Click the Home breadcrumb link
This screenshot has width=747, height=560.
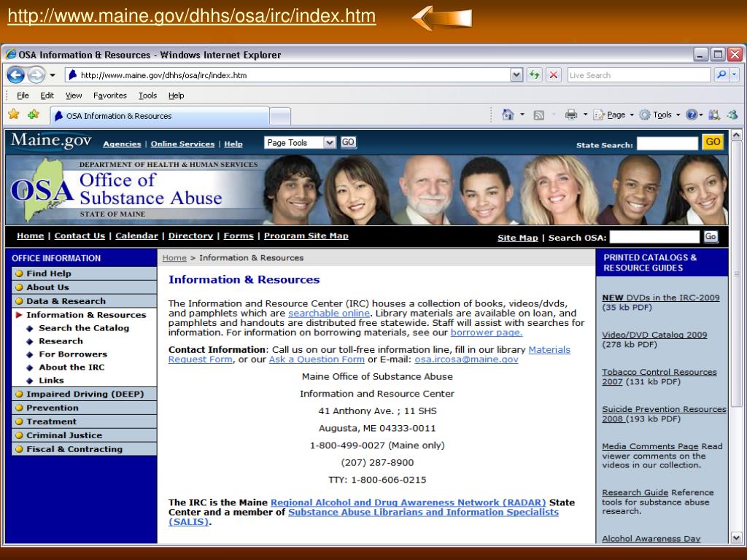(x=174, y=258)
